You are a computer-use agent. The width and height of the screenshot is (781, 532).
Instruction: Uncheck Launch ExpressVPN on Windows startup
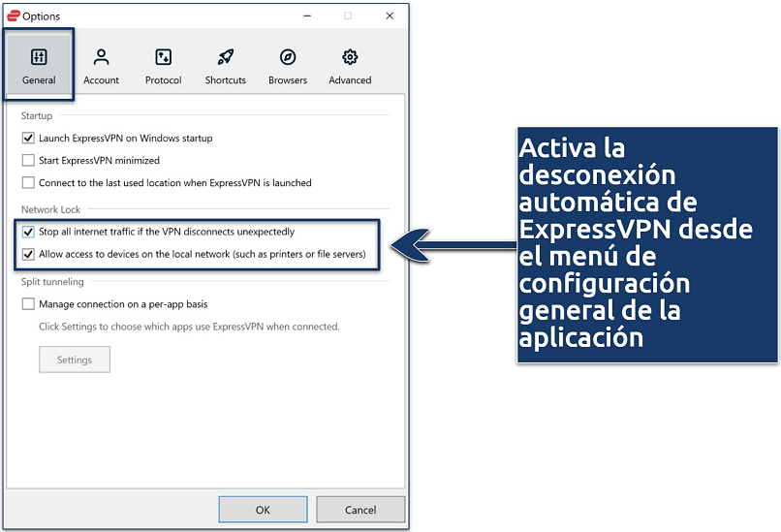click(28, 138)
